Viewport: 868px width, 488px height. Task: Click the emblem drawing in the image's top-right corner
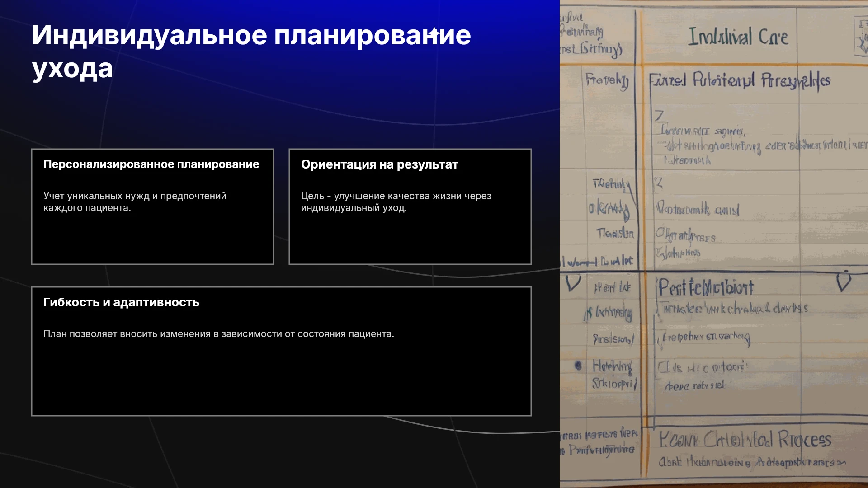coord(860,36)
